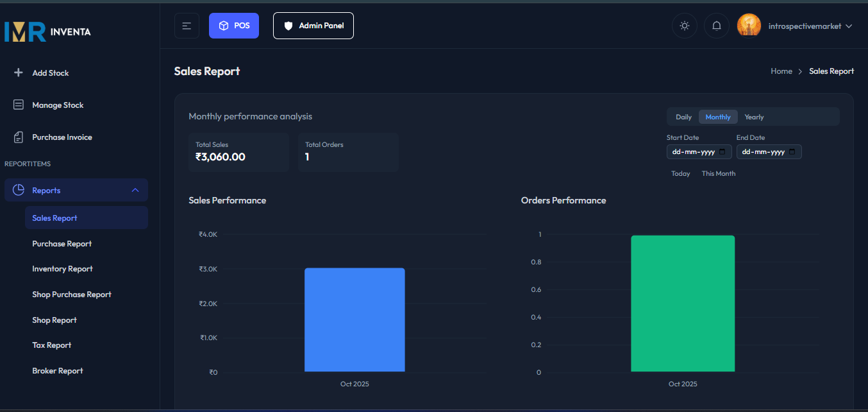Click the Today shortcut link
This screenshot has height=412, width=868.
680,173
